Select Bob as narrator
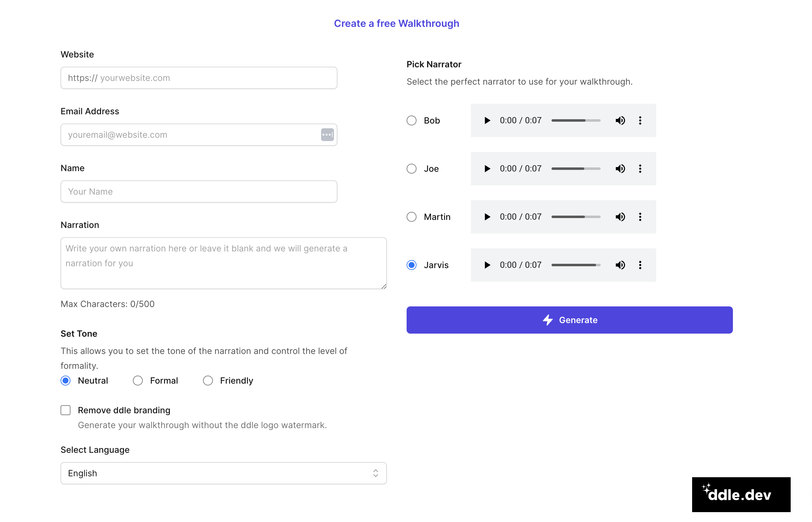This screenshot has height=522, width=812. (x=411, y=120)
